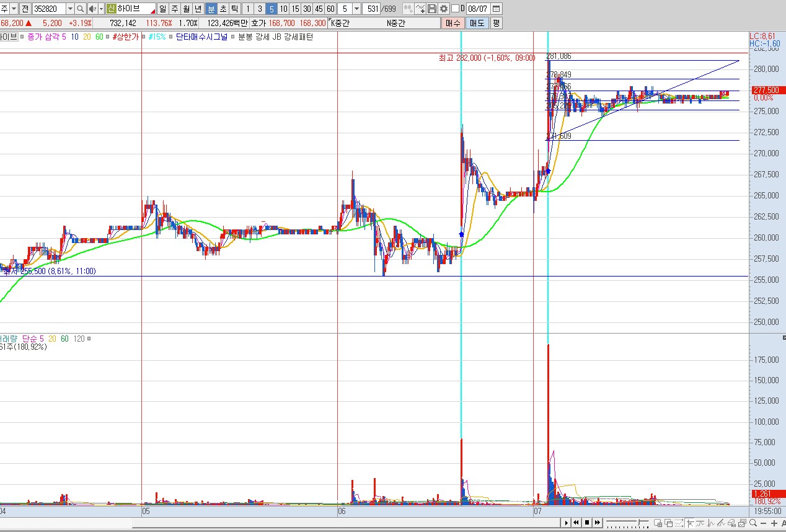The width and height of the screenshot is (786, 532).
Task: Click the wave line chart icon
Action: click(x=711, y=523)
